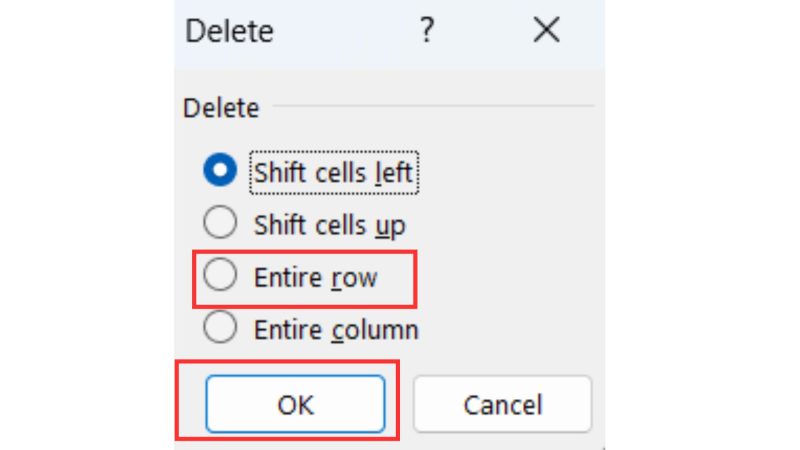The width and height of the screenshot is (800, 450).
Task: Click the Delete group heading label
Action: click(x=221, y=108)
